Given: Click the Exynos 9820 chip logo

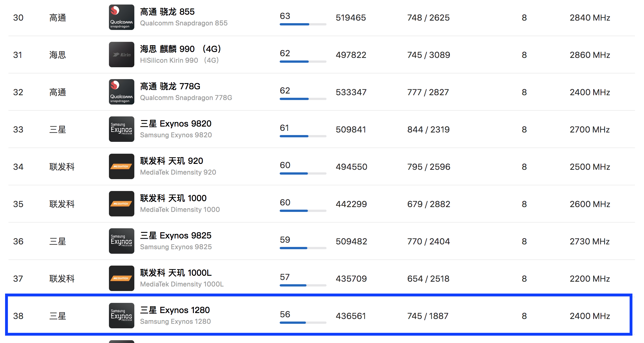Looking at the screenshot, I should coord(122,129).
